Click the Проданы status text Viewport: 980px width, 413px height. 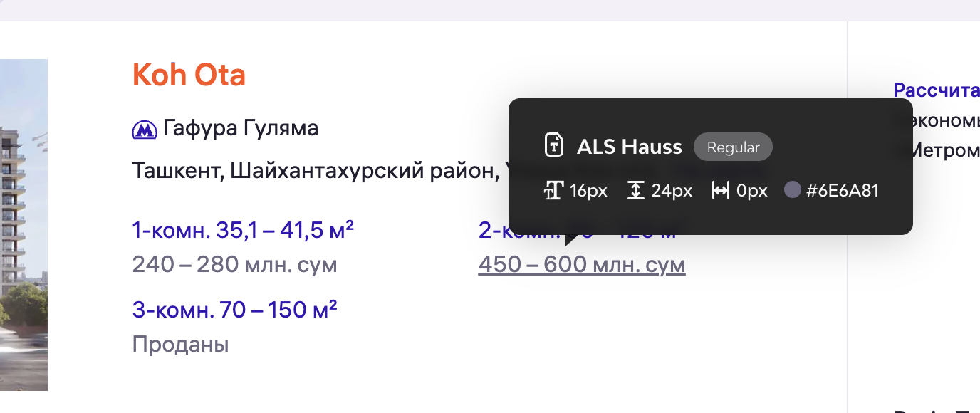coord(180,345)
